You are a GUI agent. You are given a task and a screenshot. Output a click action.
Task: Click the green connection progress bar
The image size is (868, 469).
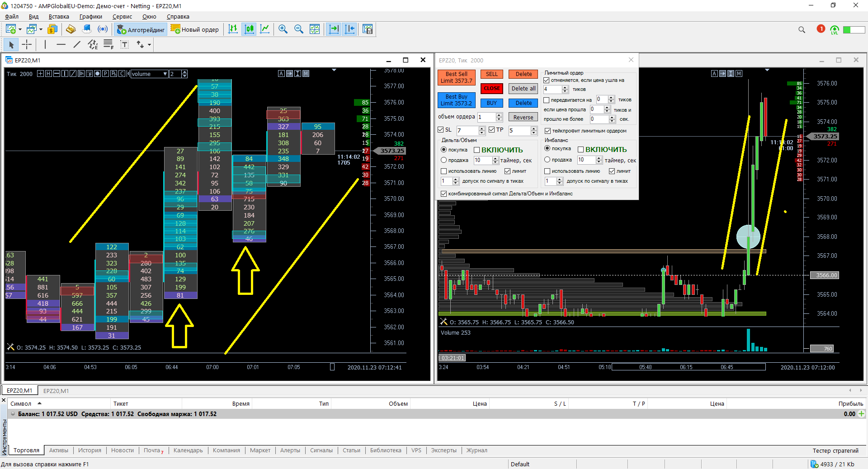coord(854,30)
